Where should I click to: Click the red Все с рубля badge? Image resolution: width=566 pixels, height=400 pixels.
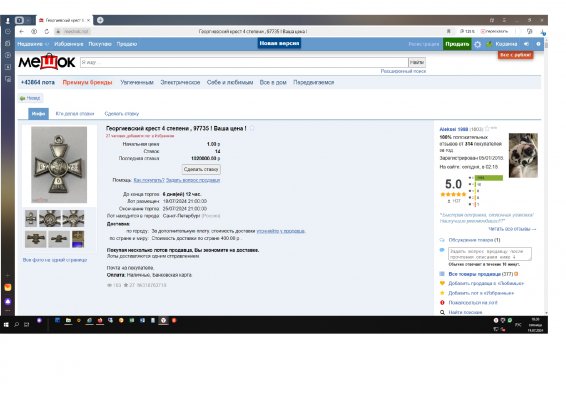[x=515, y=55]
